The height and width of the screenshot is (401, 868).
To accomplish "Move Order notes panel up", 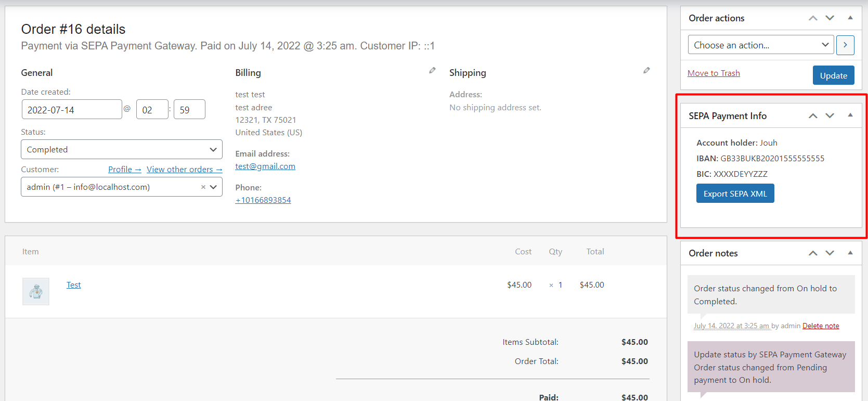I will pos(813,253).
